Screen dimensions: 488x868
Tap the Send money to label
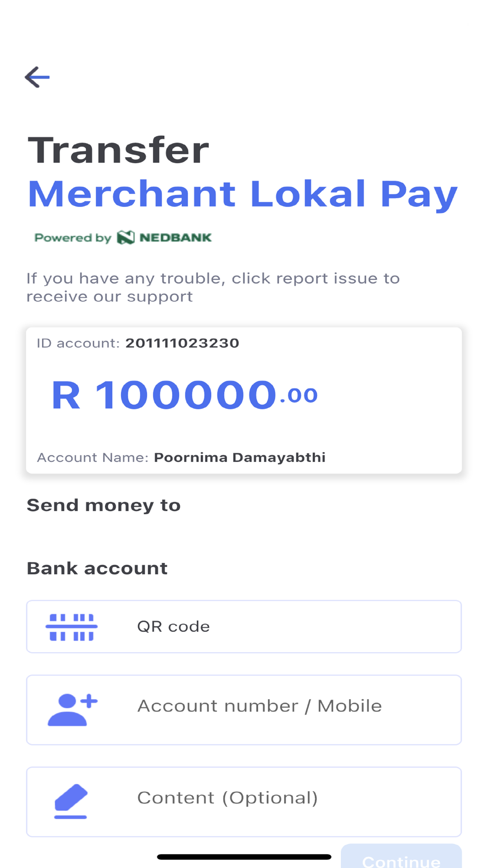click(x=103, y=505)
